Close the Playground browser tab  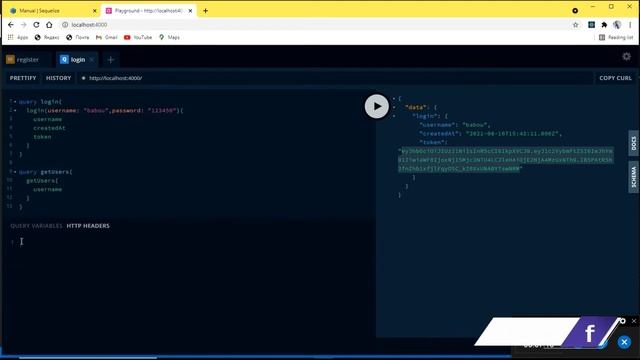[190, 11]
